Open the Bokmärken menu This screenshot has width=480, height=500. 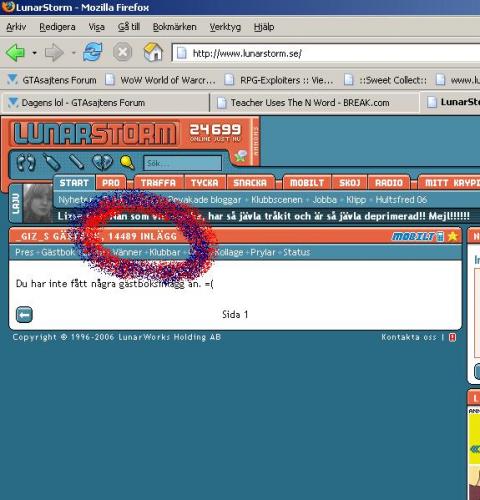click(x=174, y=27)
